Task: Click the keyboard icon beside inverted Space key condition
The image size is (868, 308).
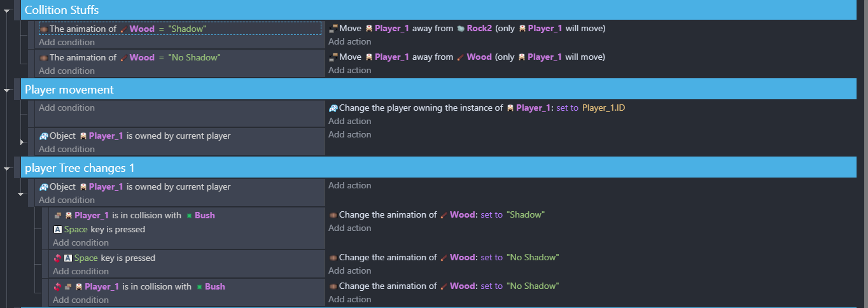Action: (x=67, y=258)
